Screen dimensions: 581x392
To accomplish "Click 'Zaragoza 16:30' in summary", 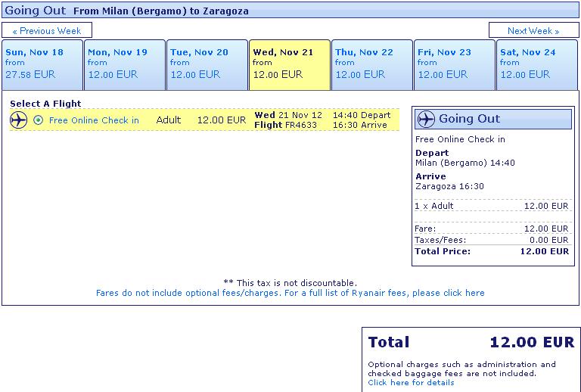I will tap(449, 186).
